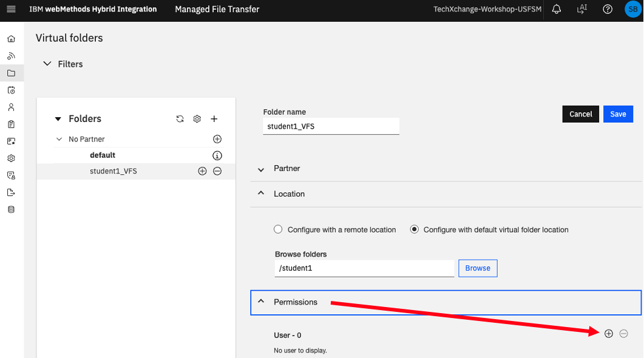This screenshot has width=644, height=358.
Task: Show info for the default folder
Action: [217, 155]
